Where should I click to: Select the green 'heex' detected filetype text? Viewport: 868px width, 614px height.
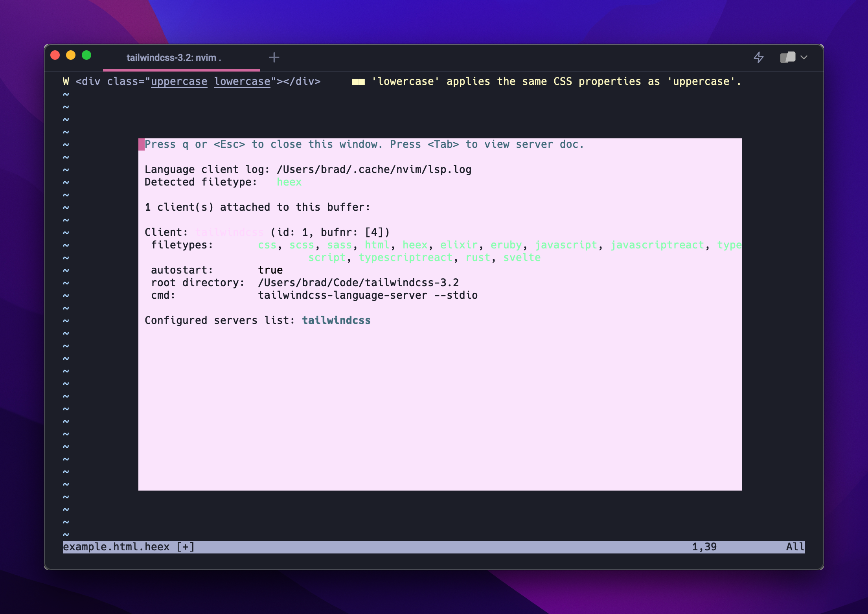coord(289,182)
